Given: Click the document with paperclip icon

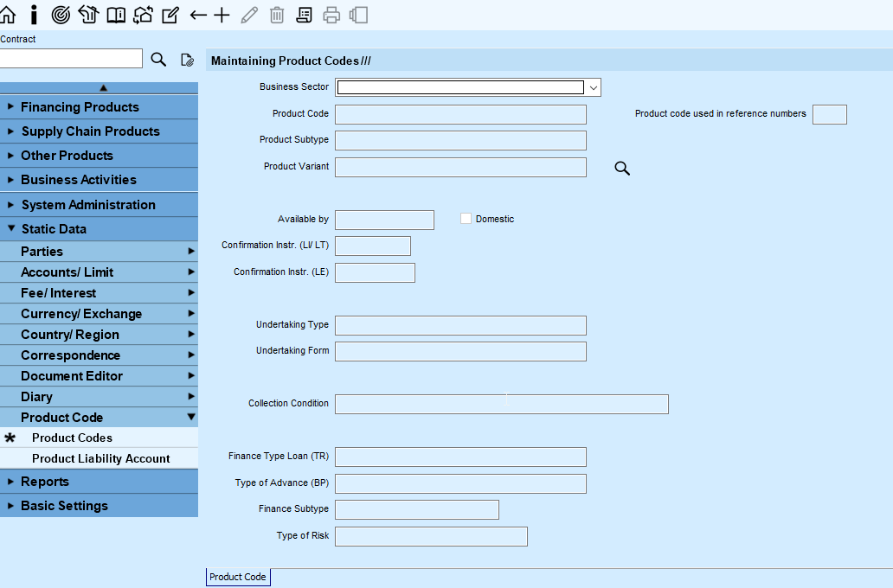Looking at the screenshot, I should pyautogui.click(x=187, y=60).
